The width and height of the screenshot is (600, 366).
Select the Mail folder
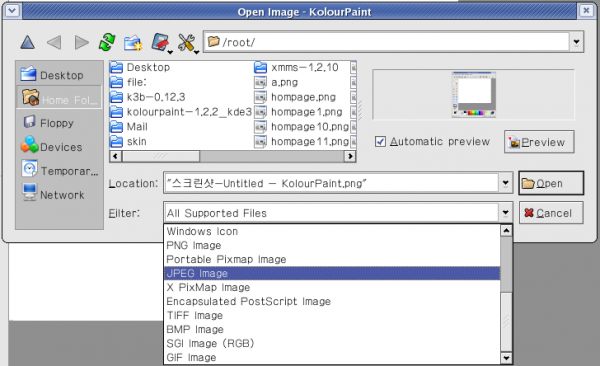click(x=129, y=126)
